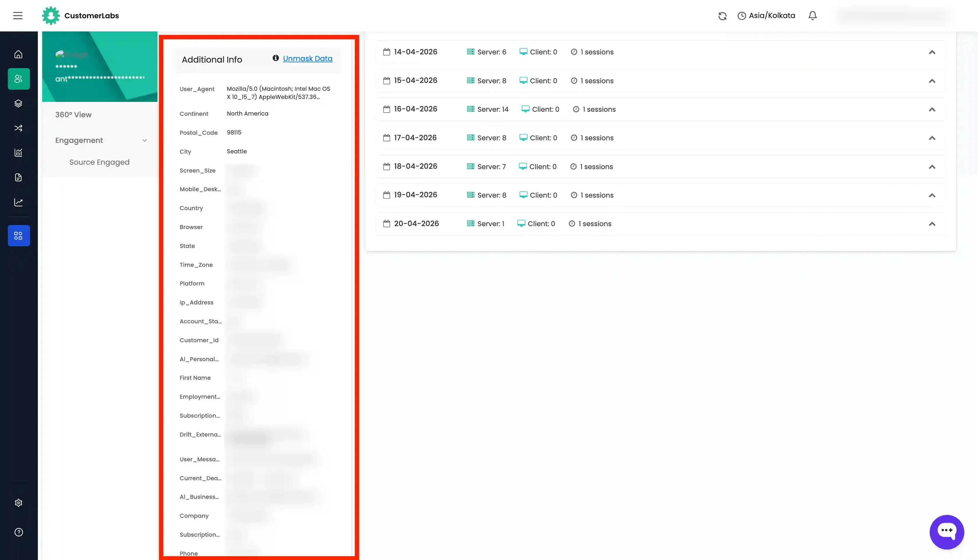Click the clock icon in 14-04-2026 row
Viewport: 978px width, 560px height.
(574, 52)
